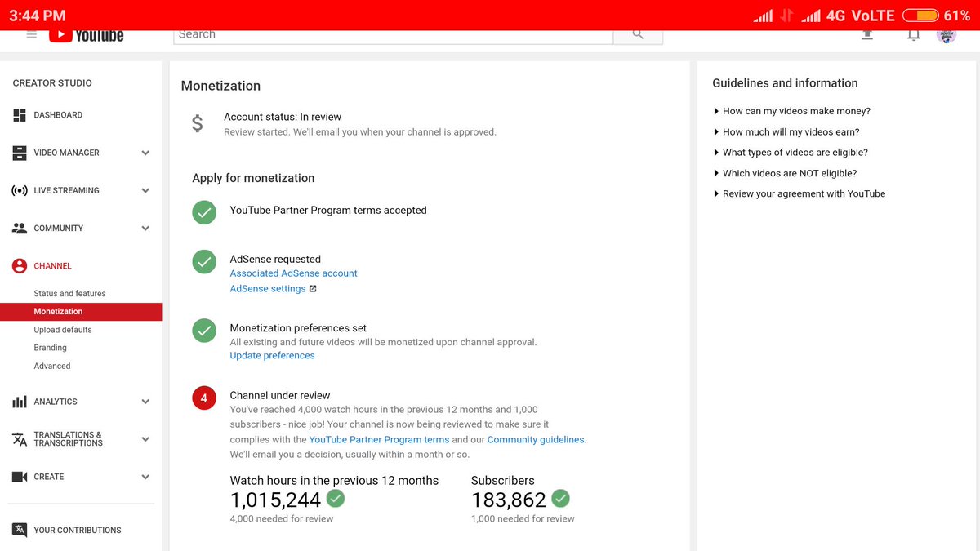The width and height of the screenshot is (980, 551).
Task: Open the Associated AdSense account link
Action: [294, 273]
